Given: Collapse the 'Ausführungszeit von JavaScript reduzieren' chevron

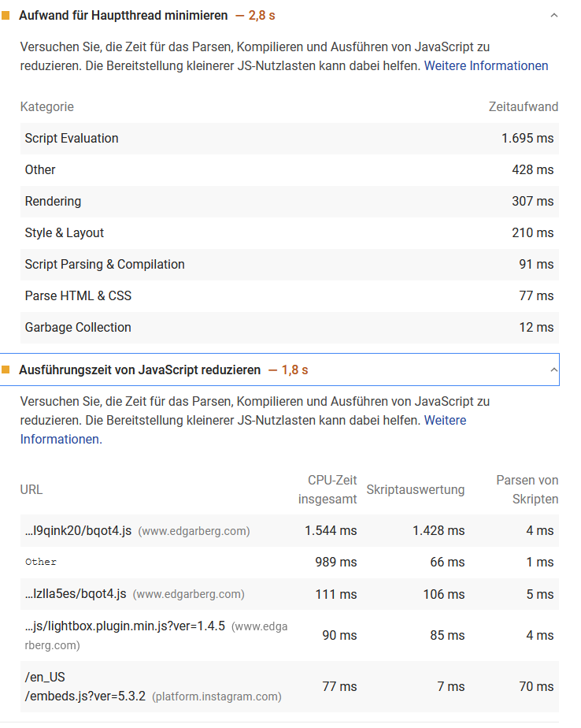Looking at the screenshot, I should point(553,370).
